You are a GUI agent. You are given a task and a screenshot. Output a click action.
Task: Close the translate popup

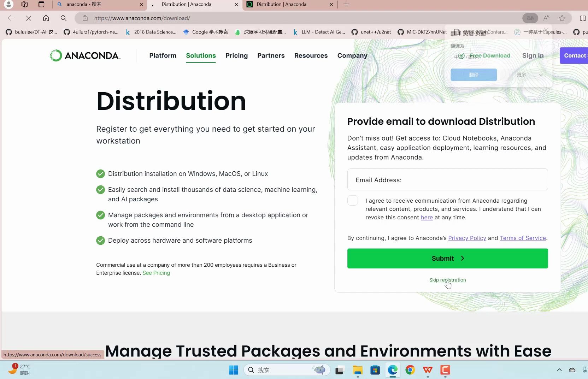pyautogui.click(x=546, y=30)
